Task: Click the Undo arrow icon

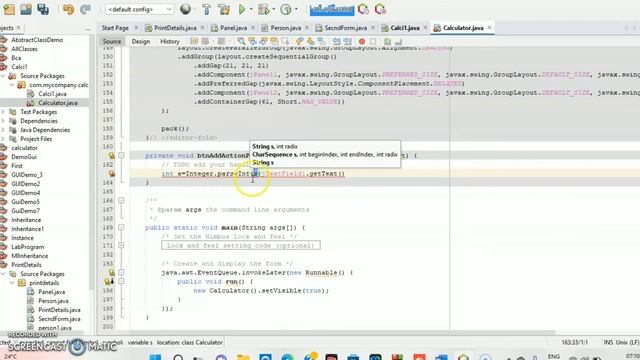Action: (x=68, y=9)
